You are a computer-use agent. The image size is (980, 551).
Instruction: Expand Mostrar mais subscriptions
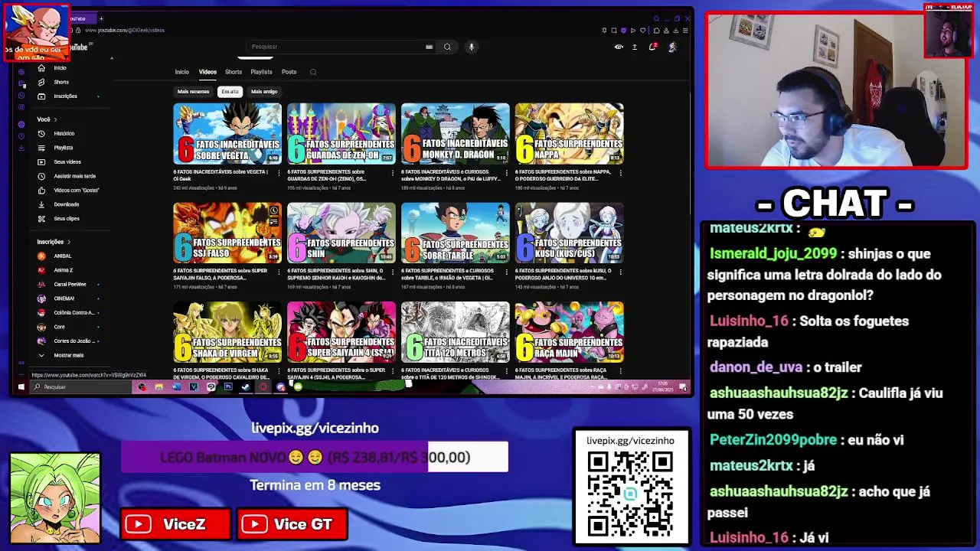point(61,355)
